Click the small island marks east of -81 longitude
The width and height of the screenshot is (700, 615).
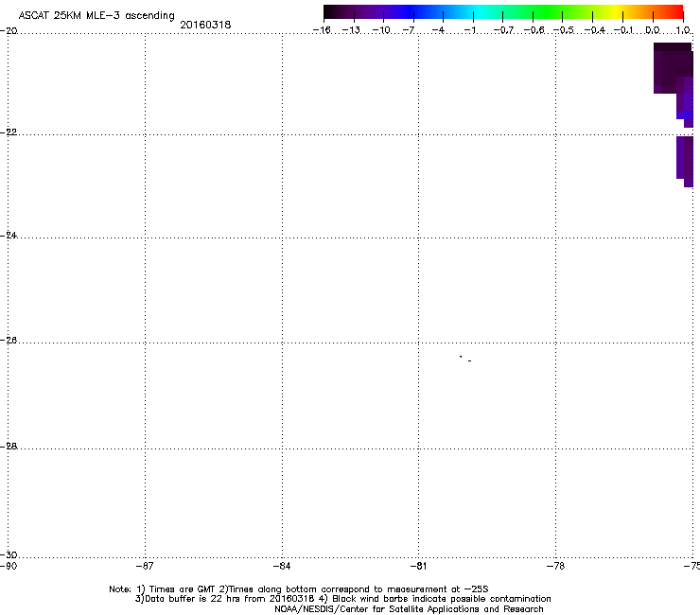[465, 359]
